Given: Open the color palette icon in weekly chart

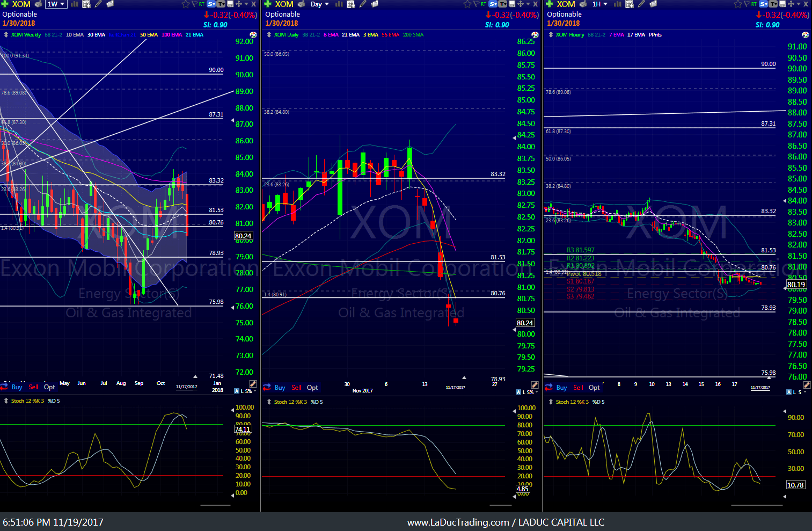Looking at the screenshot, I should coord(253,34).
